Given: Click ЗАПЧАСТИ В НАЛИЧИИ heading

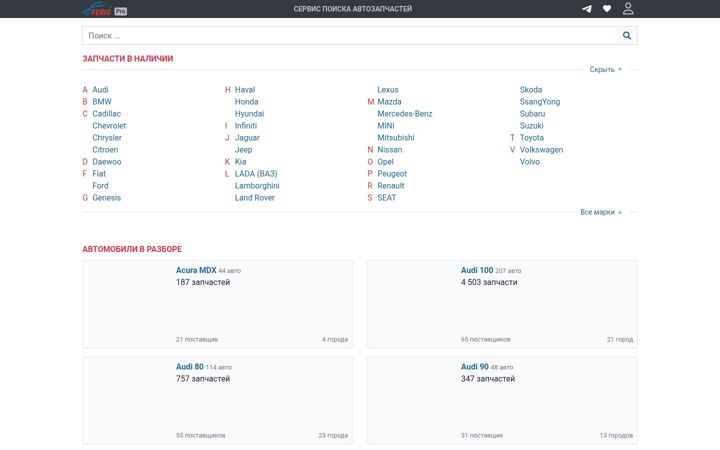Looking at the screenshot, I should pyautogui.click(x=128, y=59).
